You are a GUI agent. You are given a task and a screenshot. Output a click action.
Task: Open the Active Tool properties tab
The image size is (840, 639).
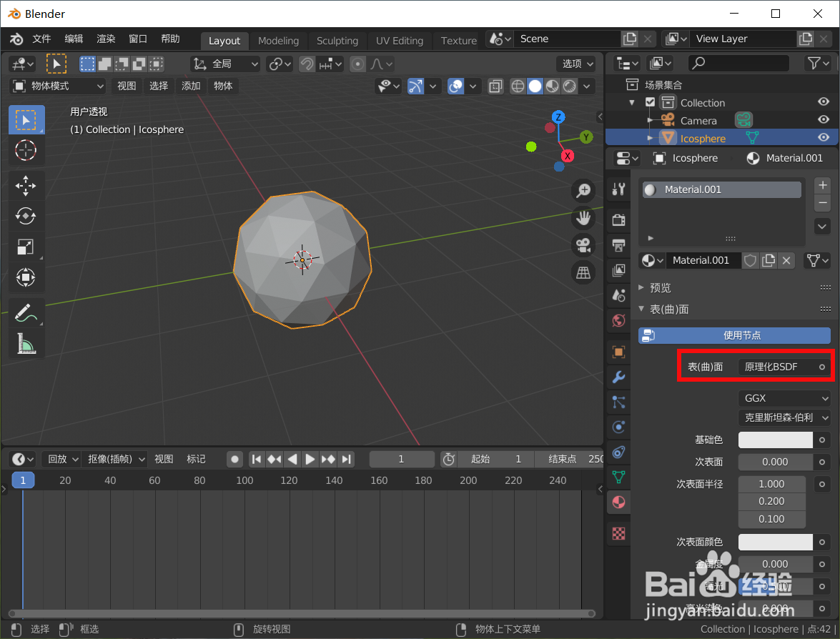click(x=619, y=189)
